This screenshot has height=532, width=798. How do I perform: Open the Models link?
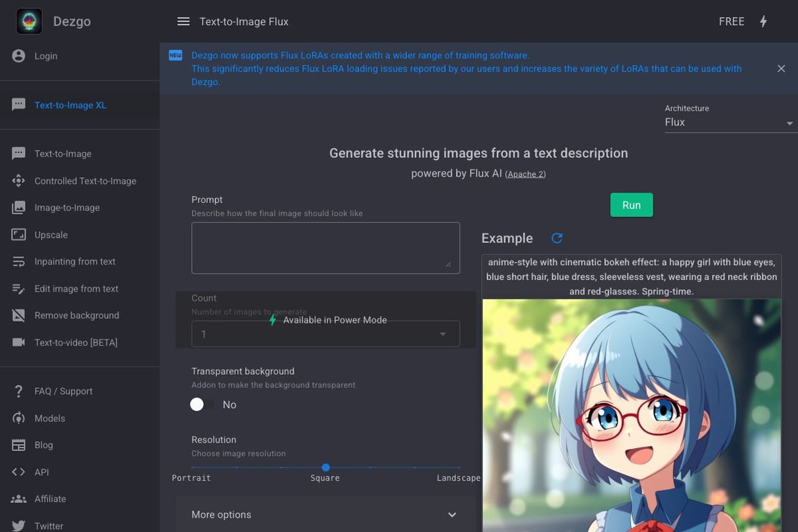[80, 418]
